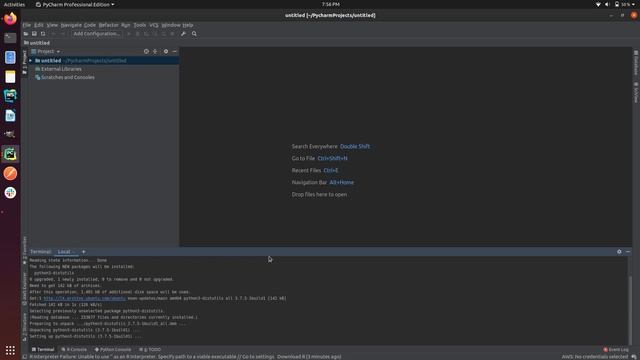
Task: Click AWS No credentials selected status
Action: (594, 357)
